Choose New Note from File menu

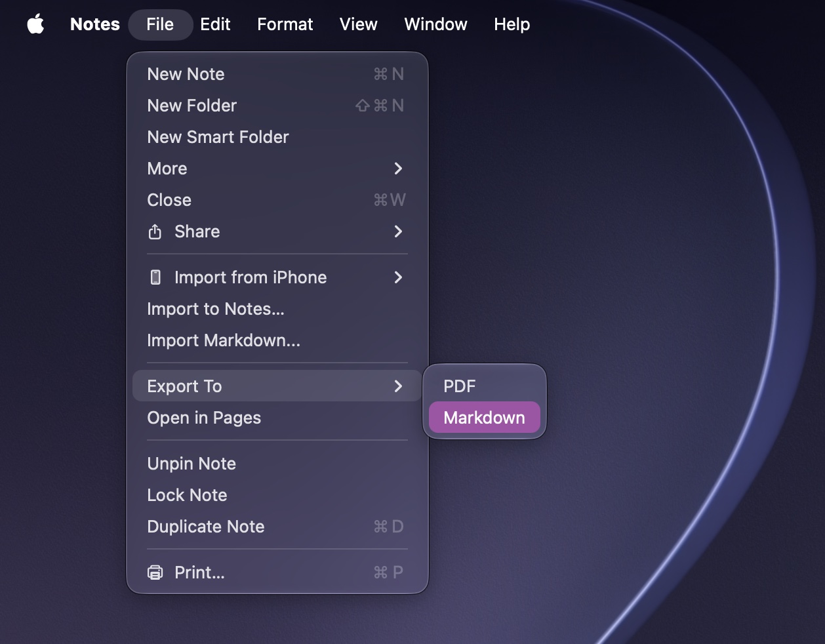point(277,74)
